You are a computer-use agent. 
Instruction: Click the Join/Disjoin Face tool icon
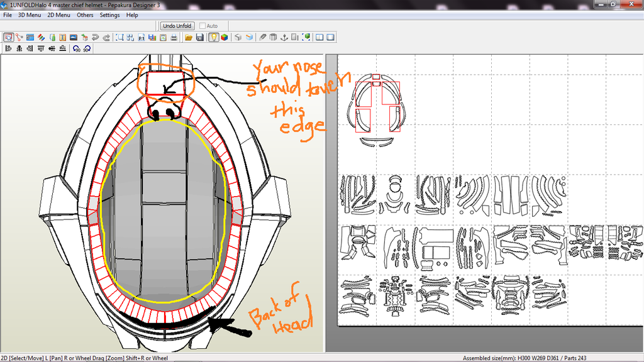[19, 37]
